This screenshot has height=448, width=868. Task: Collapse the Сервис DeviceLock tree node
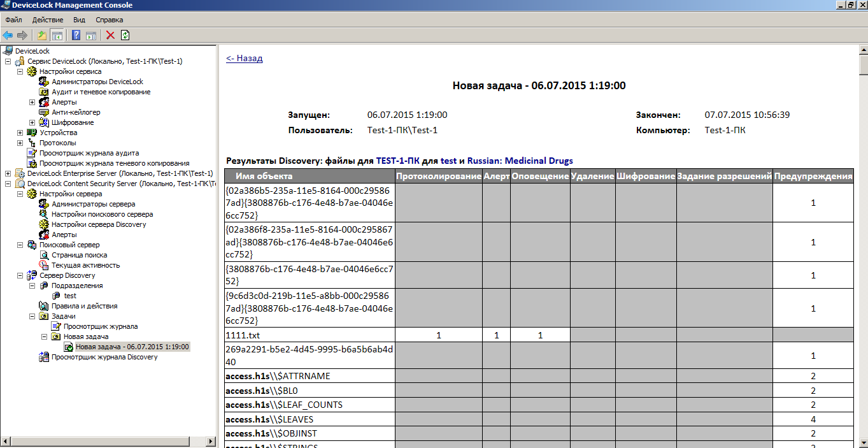point(8,61)
